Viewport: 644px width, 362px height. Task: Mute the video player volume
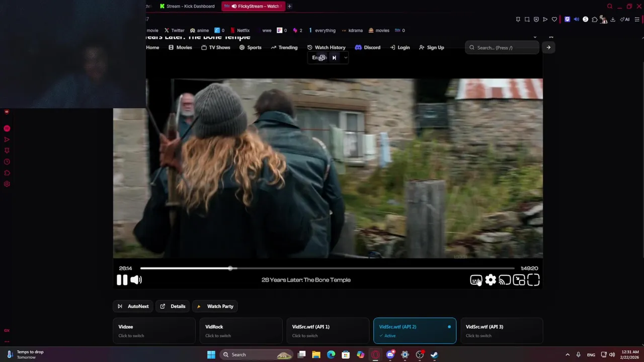(x=136, y=280)
